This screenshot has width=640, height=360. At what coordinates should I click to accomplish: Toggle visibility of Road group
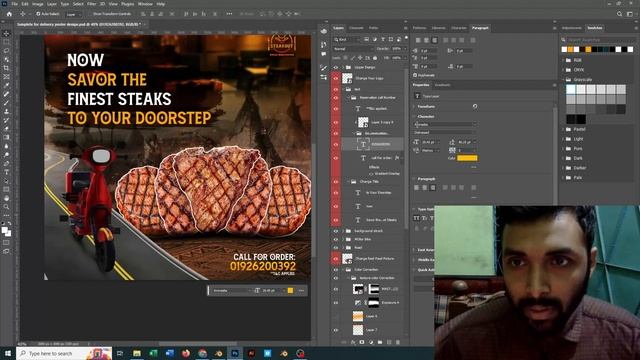(336, 247)
